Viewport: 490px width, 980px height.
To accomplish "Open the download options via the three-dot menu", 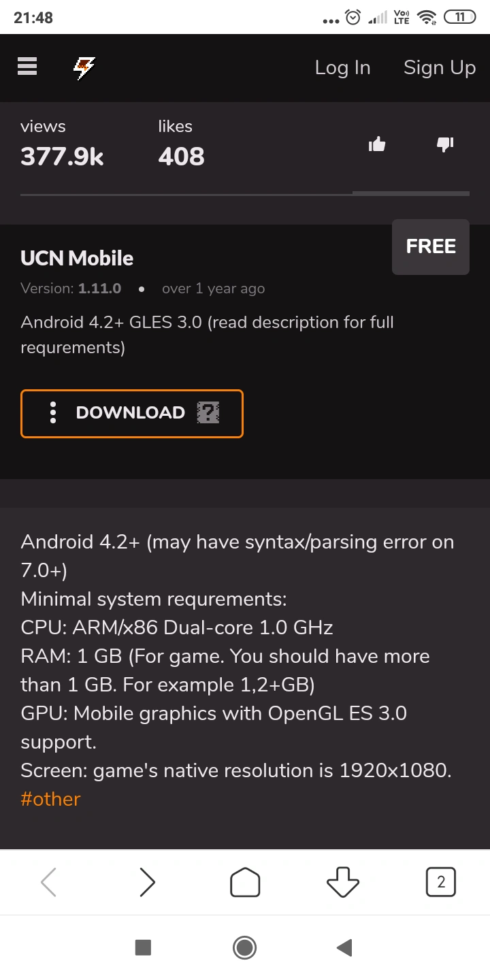I will 52,412.
